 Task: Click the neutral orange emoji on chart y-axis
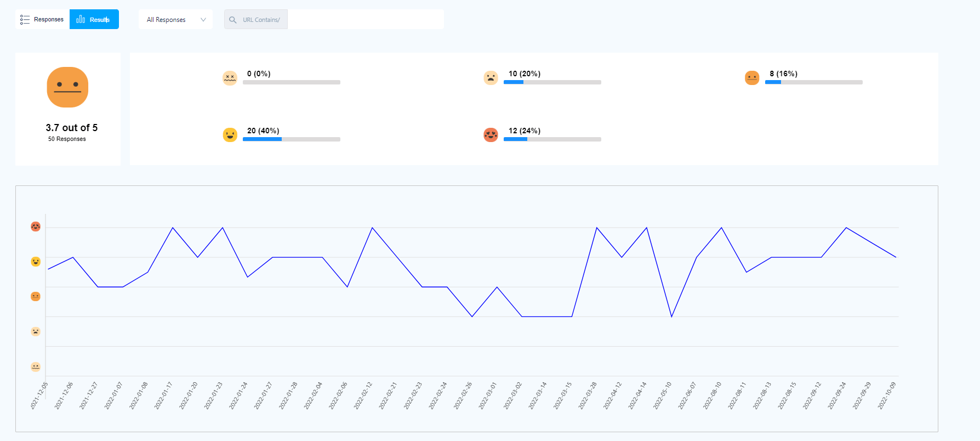[36, 297]
